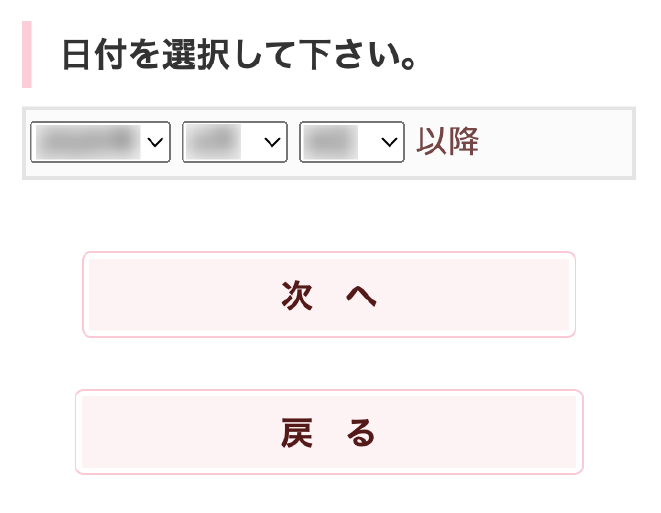This screenshot has height=513, width=661.
Task: Click the chevron arrow of the first dropdown
Action: pos(155,142)
